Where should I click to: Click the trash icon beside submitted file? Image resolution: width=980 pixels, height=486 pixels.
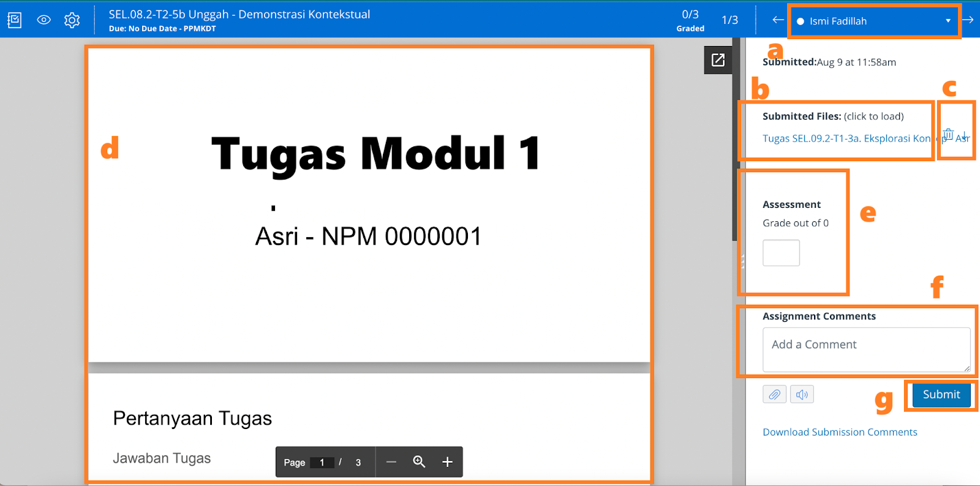click(948, 134)
